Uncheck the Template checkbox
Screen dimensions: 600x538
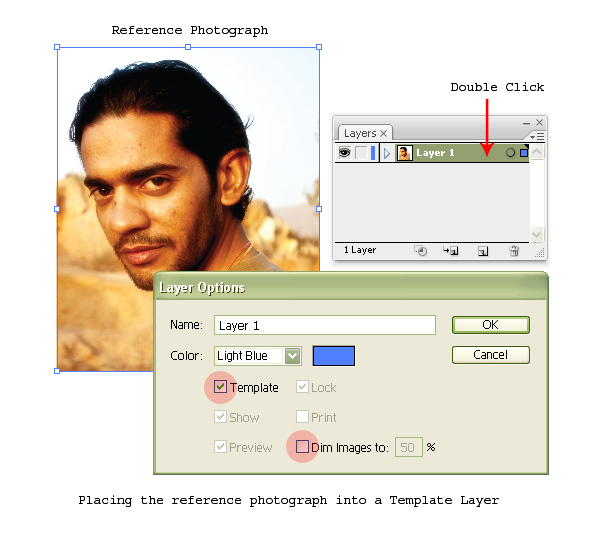[220, 386]
